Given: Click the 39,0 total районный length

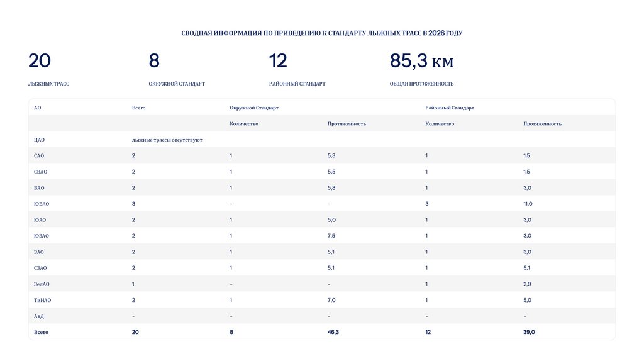Looking at the screenshot, I should click(x=529, y=332).
